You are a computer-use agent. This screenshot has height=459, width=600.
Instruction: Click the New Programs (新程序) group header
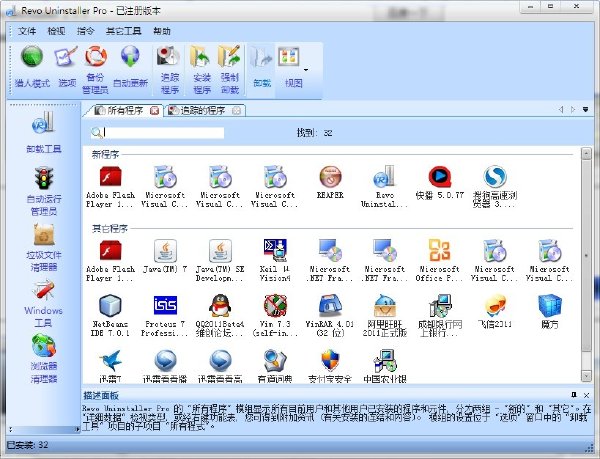(105, 155)
